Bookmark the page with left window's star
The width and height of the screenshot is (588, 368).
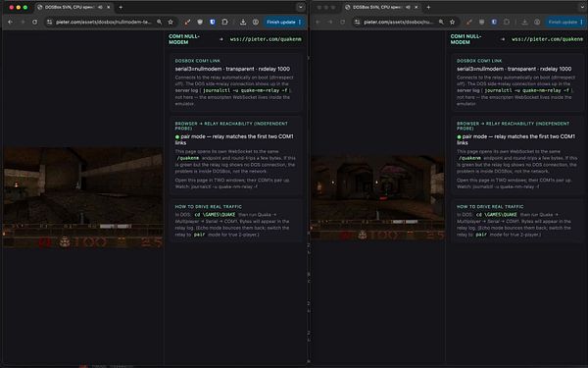click(171, 23)
